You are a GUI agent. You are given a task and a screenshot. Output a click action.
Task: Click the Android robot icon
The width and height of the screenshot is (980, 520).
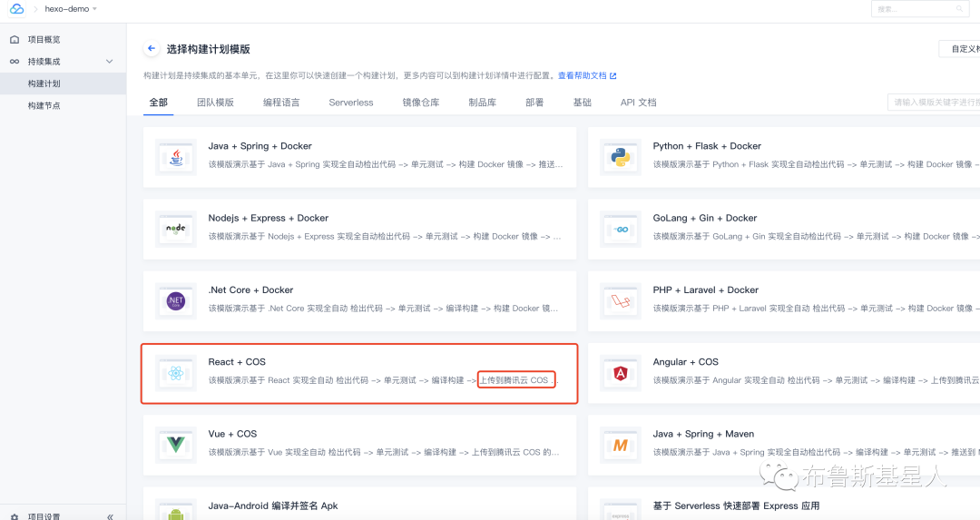(176, 513)
